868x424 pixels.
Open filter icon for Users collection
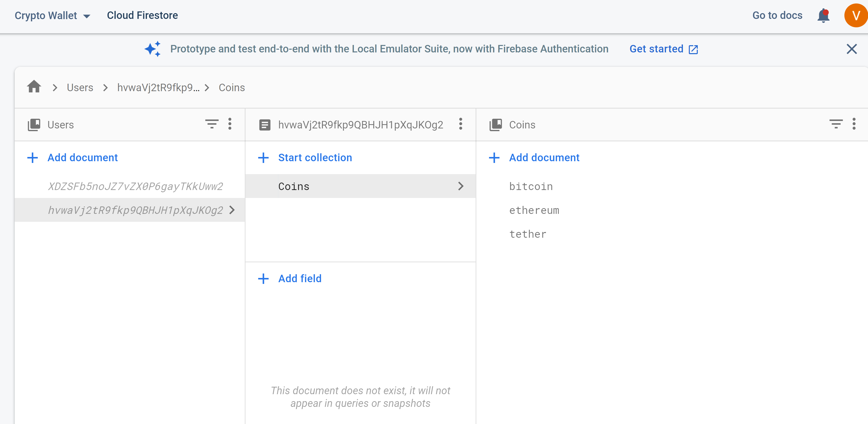212,124
